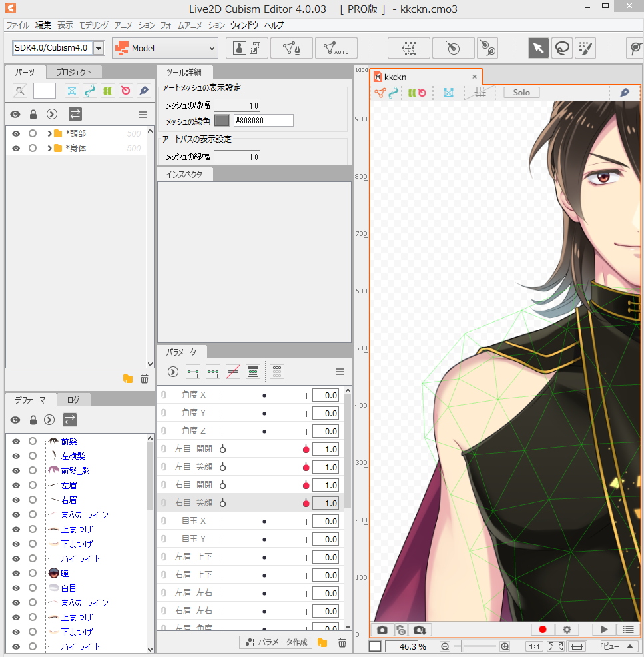Open the ファイル menu
This screenshot has width=644, height=657.
(17, 25)
